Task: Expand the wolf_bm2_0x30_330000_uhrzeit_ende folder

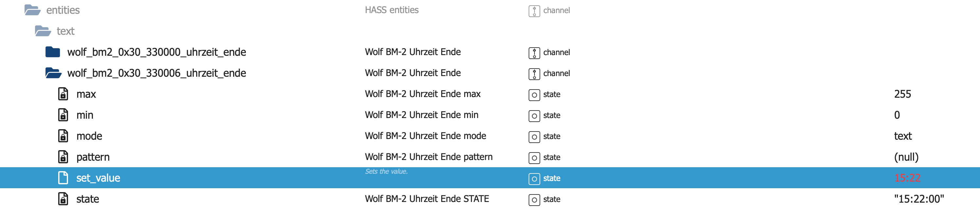Action: [53, 52]
